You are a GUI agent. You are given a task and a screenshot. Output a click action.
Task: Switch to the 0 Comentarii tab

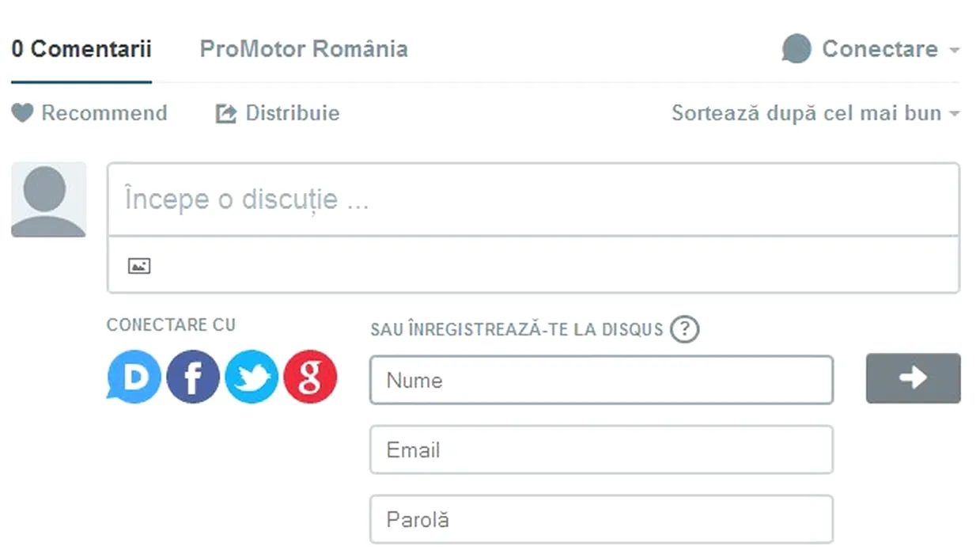[x=81, y=49]
